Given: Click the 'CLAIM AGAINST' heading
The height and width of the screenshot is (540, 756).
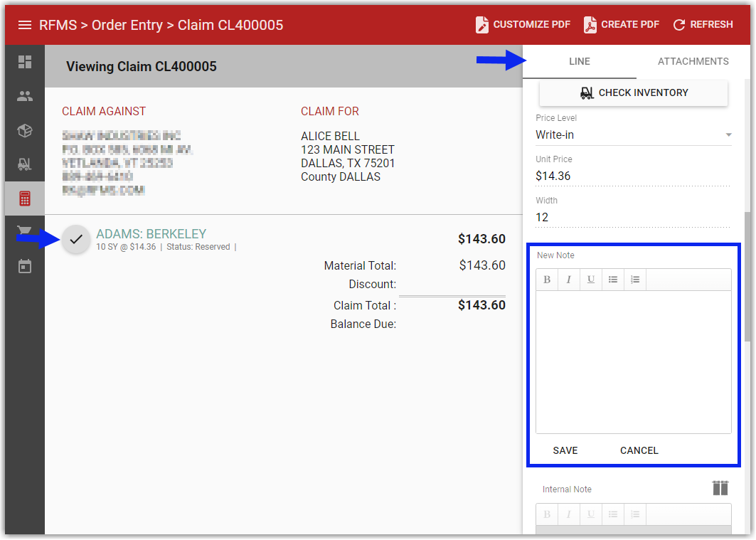Looking at the screenshot, I should coord(104,112).
